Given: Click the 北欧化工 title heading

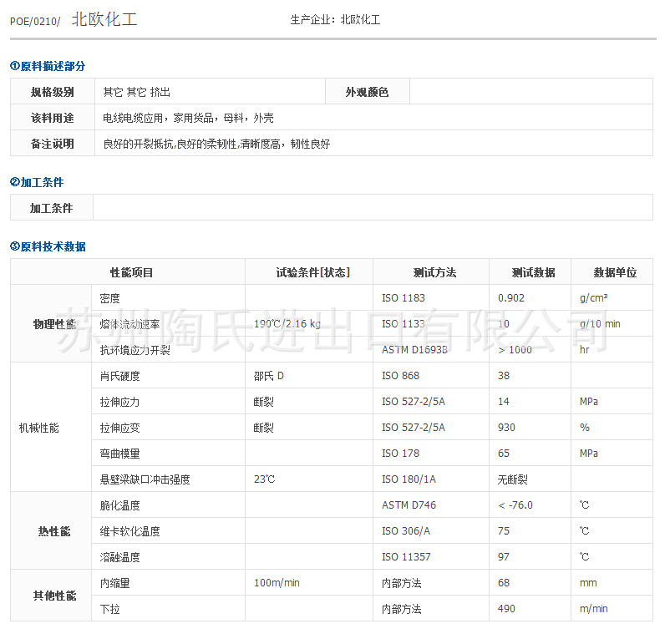Looking at the screenshot, I should (x=104, y=19).
